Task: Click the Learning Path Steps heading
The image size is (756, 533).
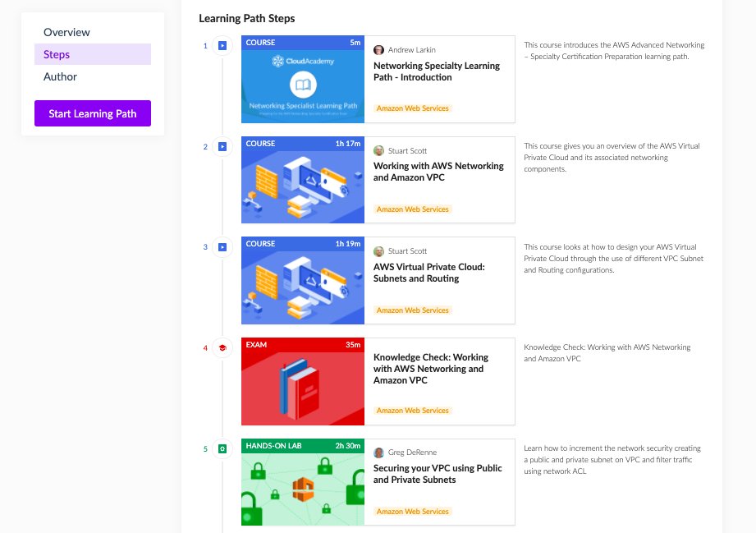Action: tap(247, 18)
